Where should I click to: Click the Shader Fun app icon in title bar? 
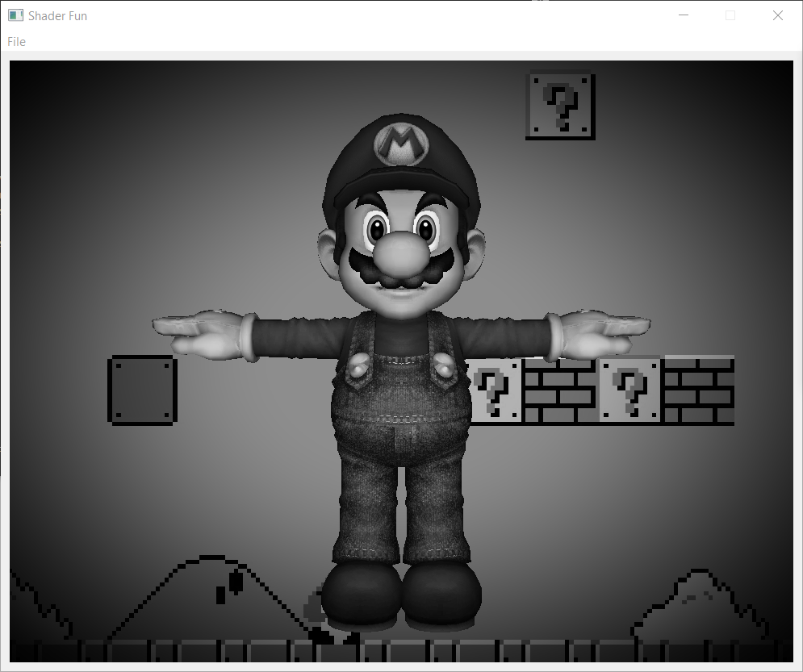pyautogui.click(x=15, y=15)
